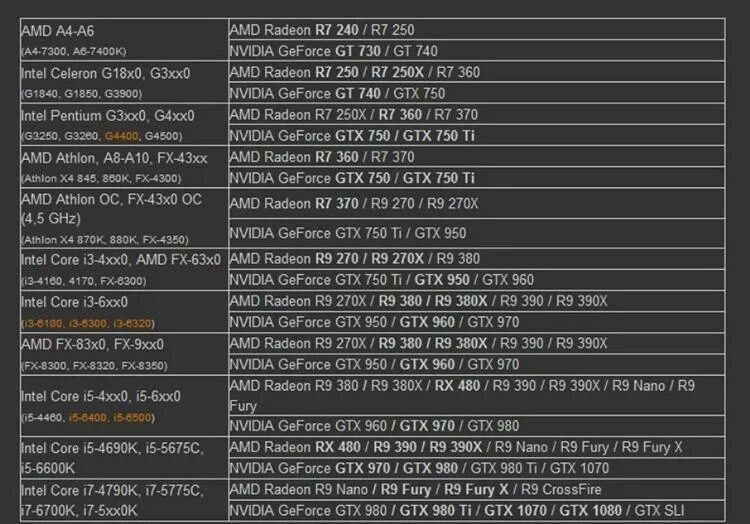Viewport: 750px width, 524px height.
Task: Click NVIDIA GeForce cell in Core i3-6xx0 row
Action: coord(477,322)
